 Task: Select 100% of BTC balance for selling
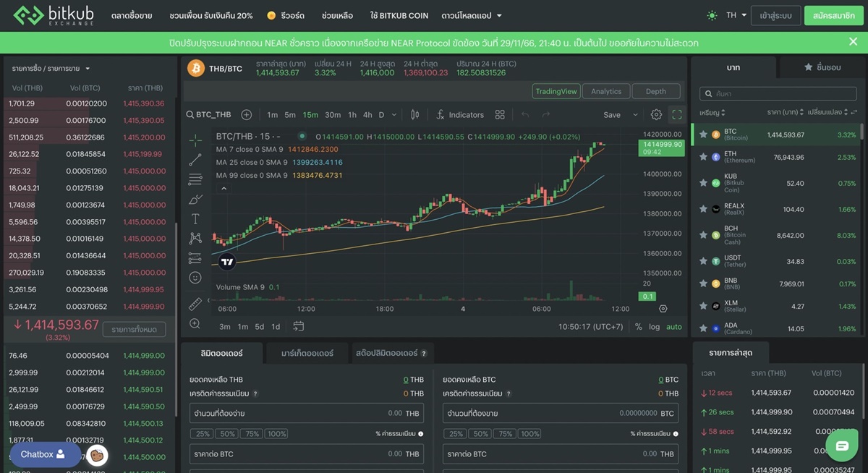(x=529, y=434)
